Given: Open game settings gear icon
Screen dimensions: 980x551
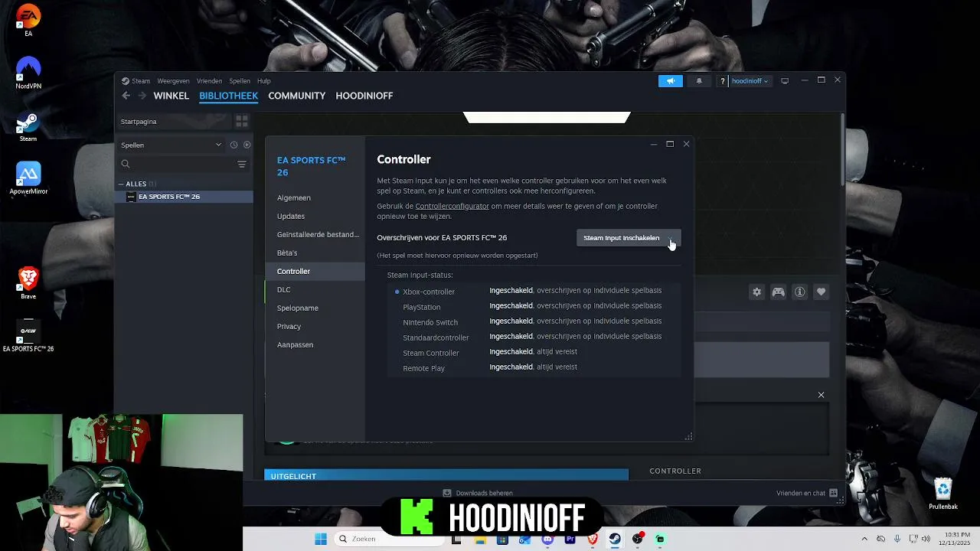Looking at the screenshot, I should pos(757,292).
